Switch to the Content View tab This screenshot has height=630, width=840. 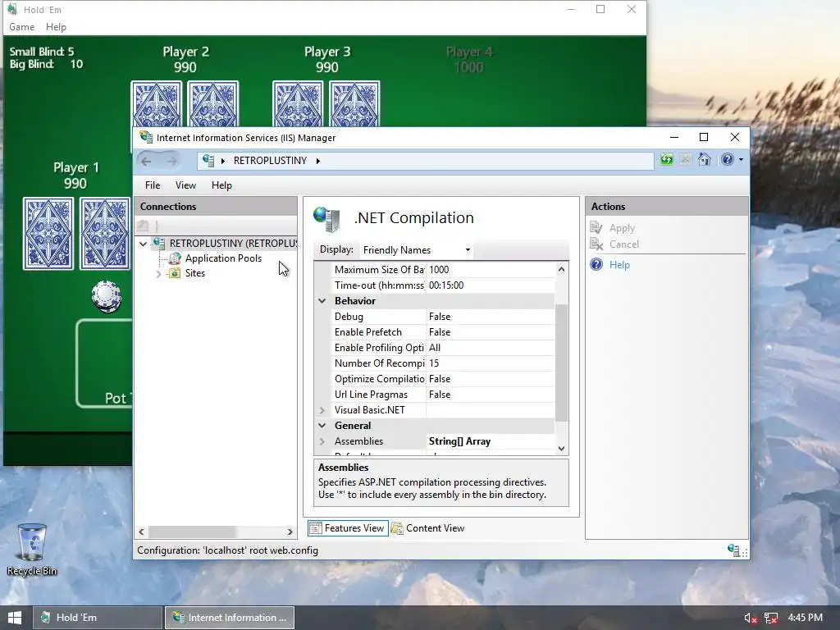pyautogui.click(x=427, y=528)
